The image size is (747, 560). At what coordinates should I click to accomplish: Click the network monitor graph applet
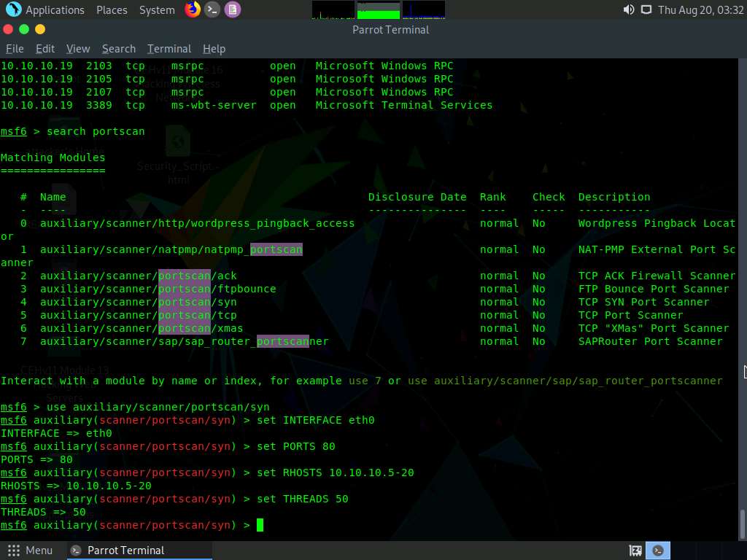click(x=424, y=9)
